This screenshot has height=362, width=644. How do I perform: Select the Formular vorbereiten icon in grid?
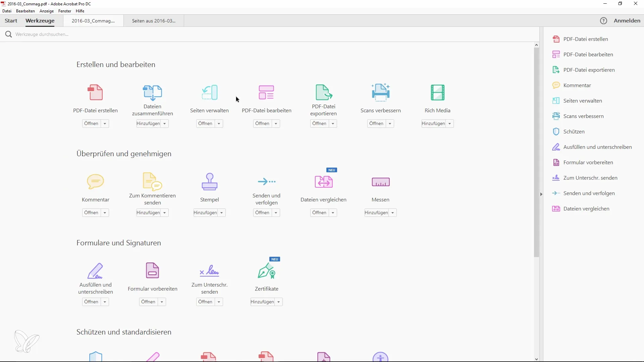pyautogui.click(x=152, y=271)
